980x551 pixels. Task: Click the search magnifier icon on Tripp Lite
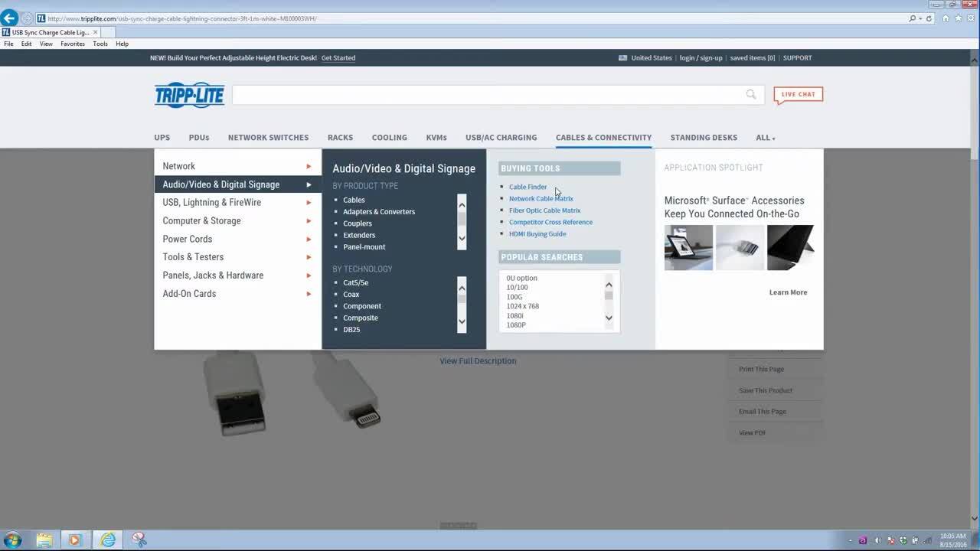click(x=751, y=94)
